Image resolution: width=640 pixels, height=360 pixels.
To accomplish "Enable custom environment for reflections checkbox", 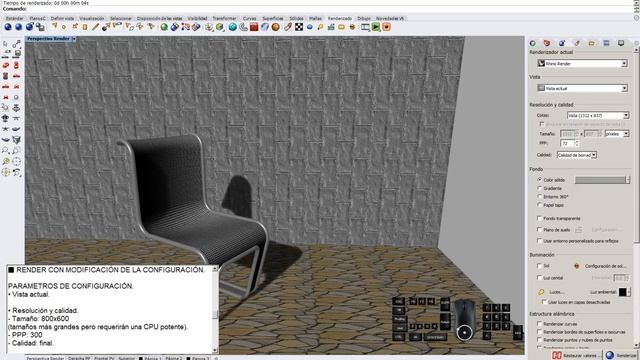I will tap(540, 241).
